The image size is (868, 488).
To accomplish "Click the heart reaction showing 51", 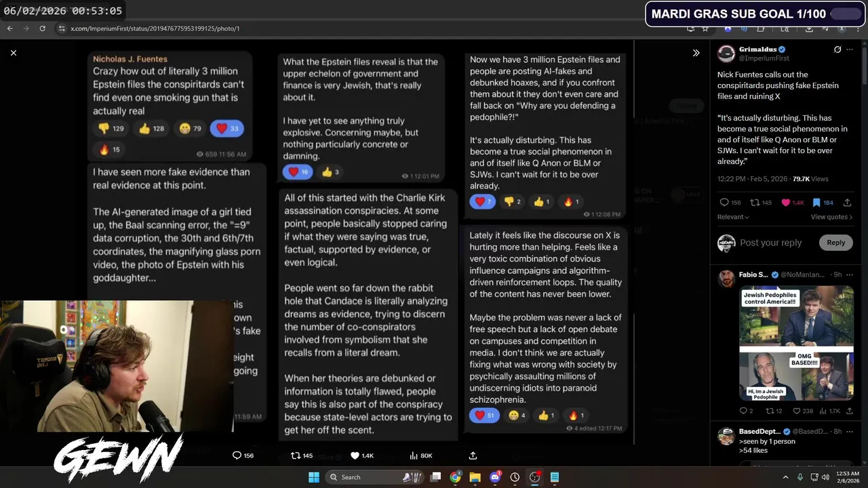I will click(484, 415).
